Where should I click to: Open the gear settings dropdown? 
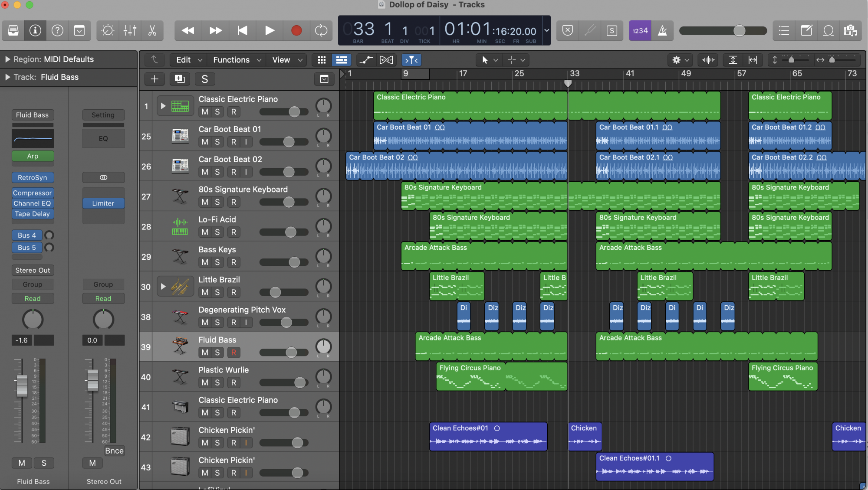681,60
